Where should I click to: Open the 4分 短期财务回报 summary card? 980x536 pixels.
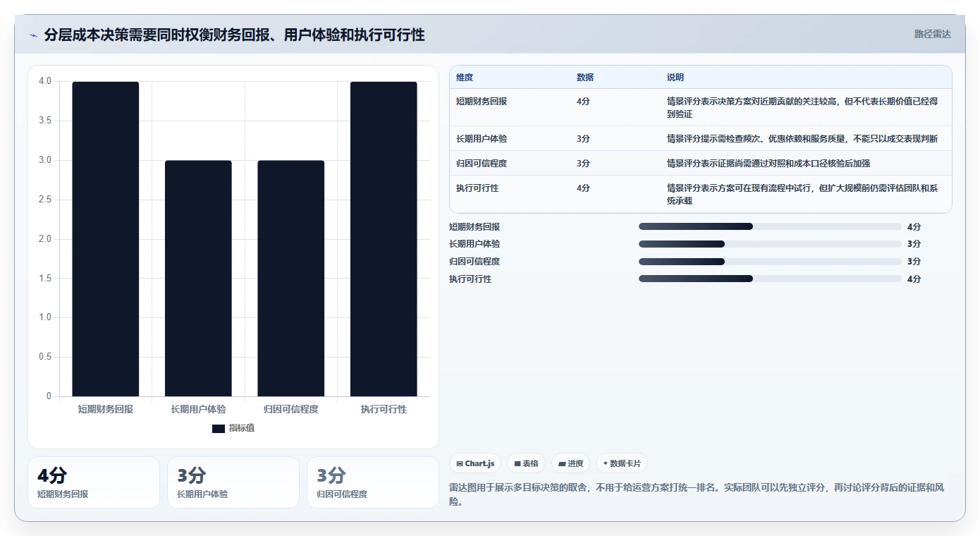(x=94, y=482)
